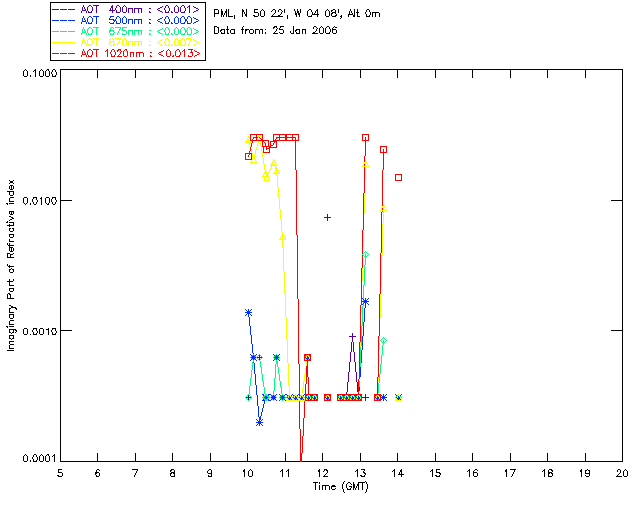
Task: Click the x-axis tick label 5
Action: pos(60,473)
